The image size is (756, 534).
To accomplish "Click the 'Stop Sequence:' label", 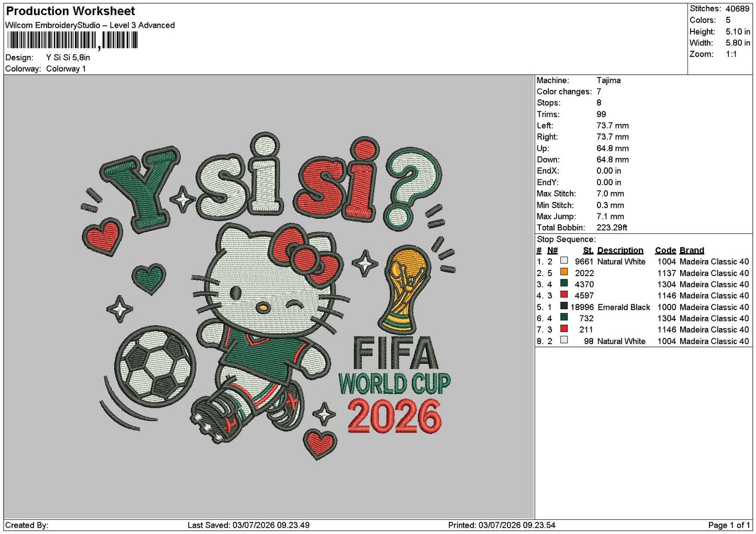I will point(566,240).
